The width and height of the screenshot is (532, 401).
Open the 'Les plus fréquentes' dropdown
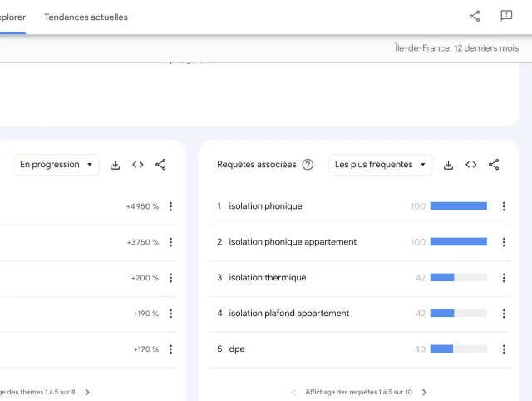pyautogui.click(x=380, y=165)
